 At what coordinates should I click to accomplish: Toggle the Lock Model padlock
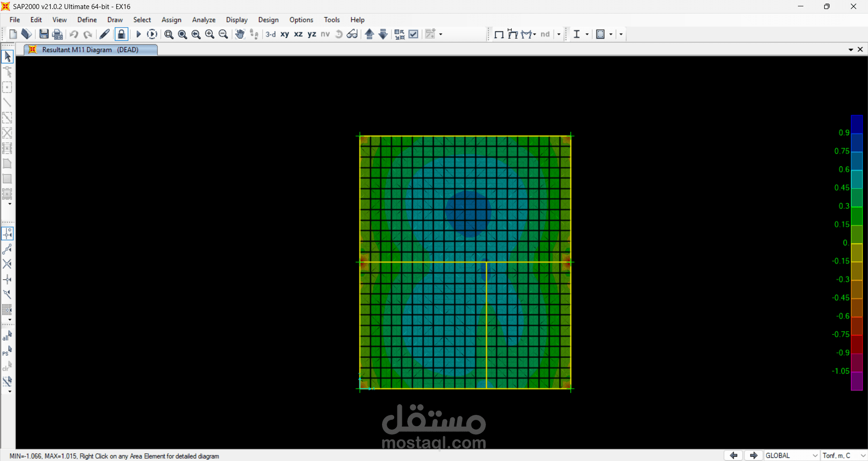click(x=121, y=34)
